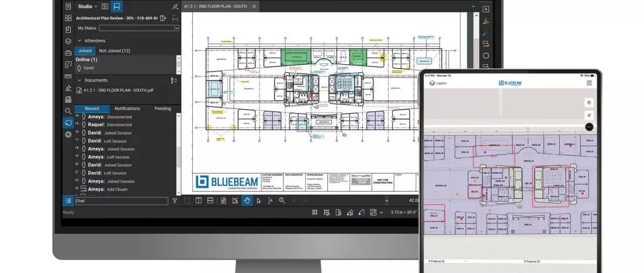Toggle Snap to Markup in status bar
This screenshot has height=273, width=644.
coord(350,212)
